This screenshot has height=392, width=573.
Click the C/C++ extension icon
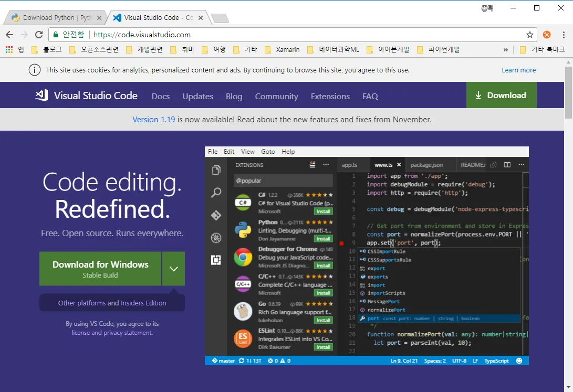pos(243,284)
